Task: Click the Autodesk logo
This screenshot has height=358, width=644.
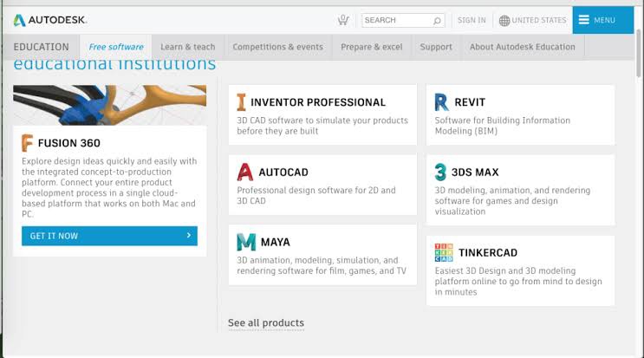Action: coord(49,20)
